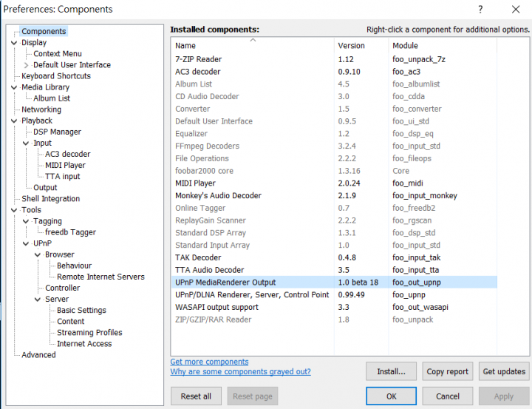Select the 7-ZIP Reader component row
The height and width of the screenshot is (409, 532).
tap(334, 59)
